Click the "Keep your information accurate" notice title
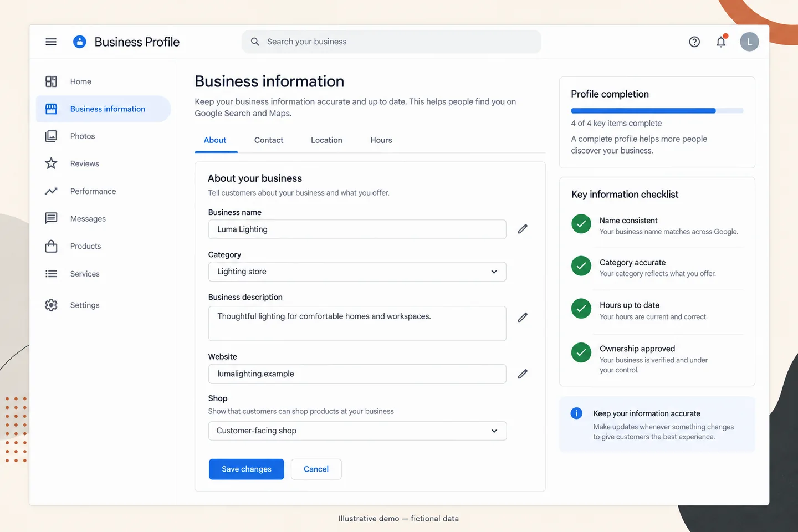Image resolution: width=798 pixels, height=532 pixels. [x=647, y=413]
